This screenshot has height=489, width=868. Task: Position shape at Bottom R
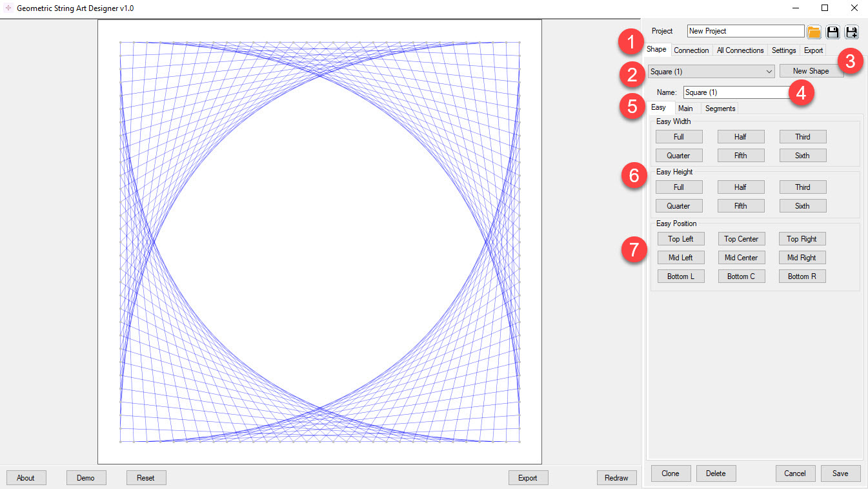coord(802,276)
